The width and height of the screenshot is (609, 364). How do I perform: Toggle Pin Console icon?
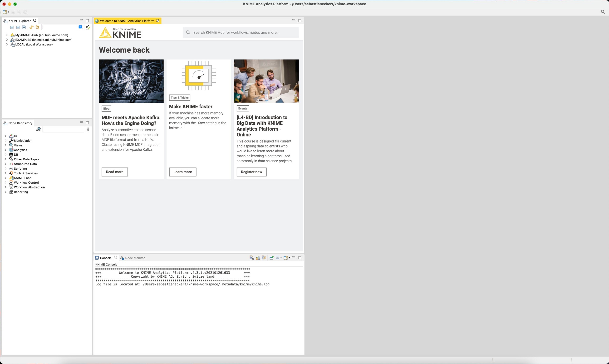pyautogui.click(x=271, y=258)
